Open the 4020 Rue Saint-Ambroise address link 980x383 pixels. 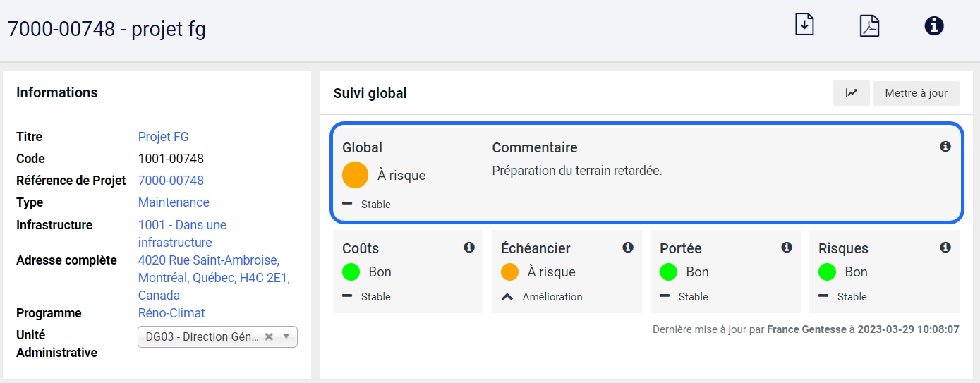[209, 260]
